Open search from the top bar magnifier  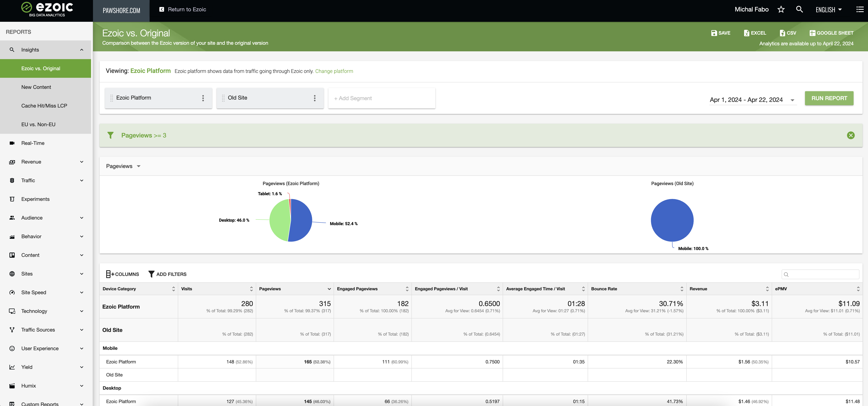point(799,10)
